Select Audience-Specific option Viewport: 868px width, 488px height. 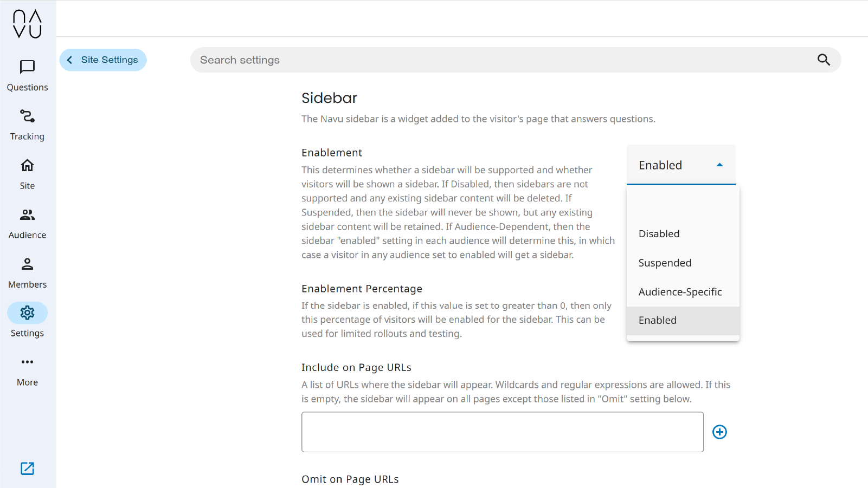coord(680,292)
